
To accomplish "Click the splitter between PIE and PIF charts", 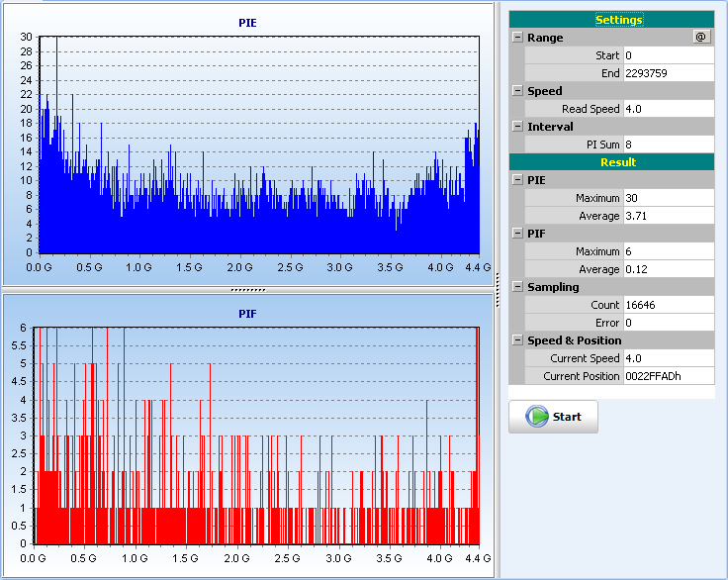I will click(248, 290).
